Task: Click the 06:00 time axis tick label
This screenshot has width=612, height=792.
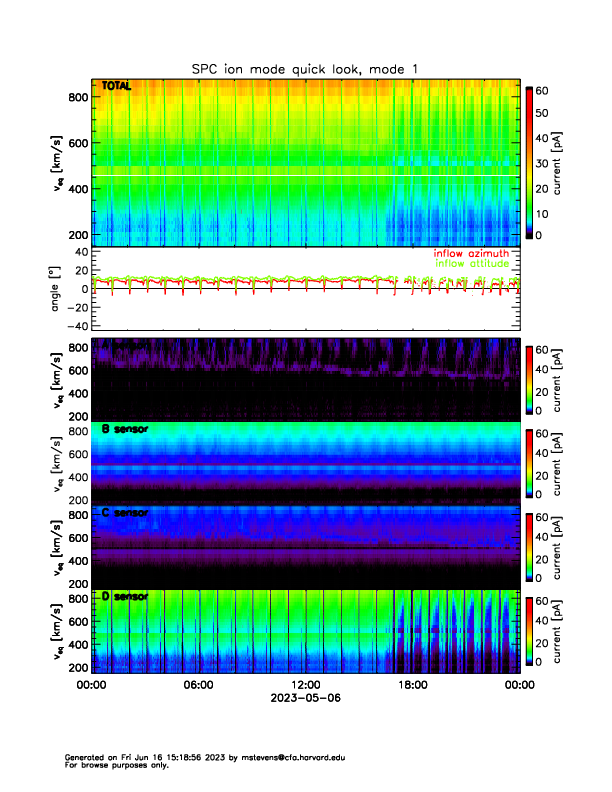Action: coord(198,685)
